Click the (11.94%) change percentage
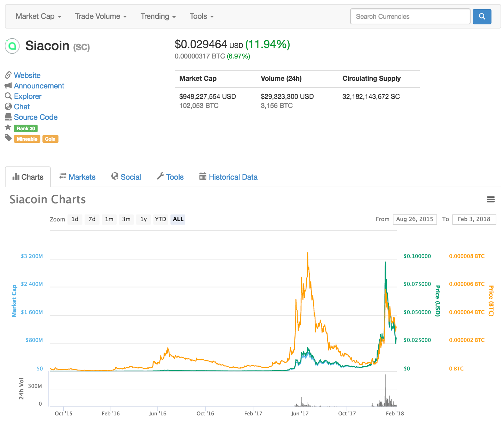The width and height of the screenshot is (504, 422). pyautogui.click(x=268, y=44)
